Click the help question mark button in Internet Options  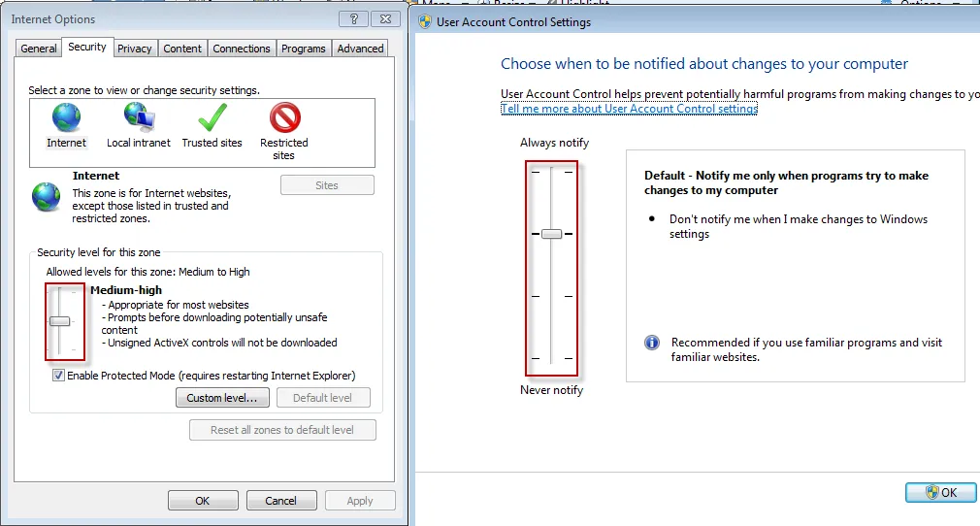(x=354, y=18)
